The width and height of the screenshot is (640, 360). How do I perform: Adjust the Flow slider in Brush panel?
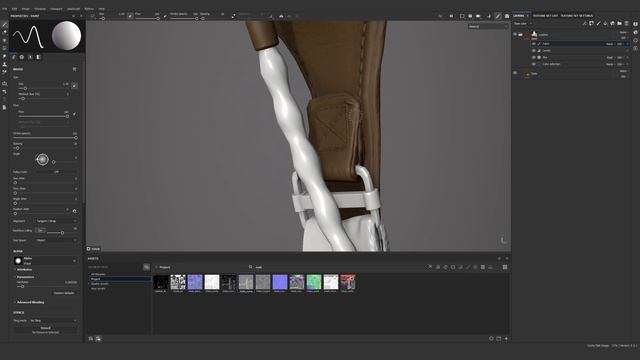(43, 116)
